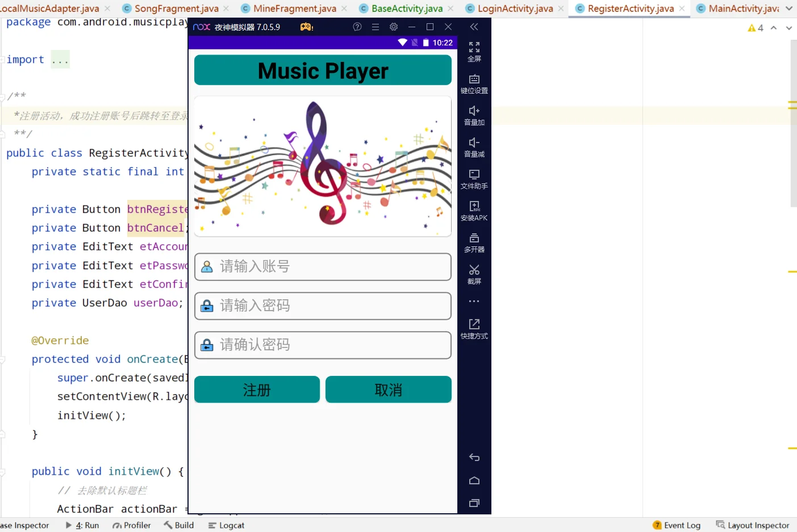Focus the password field (请输入密码)

[323, 306]
